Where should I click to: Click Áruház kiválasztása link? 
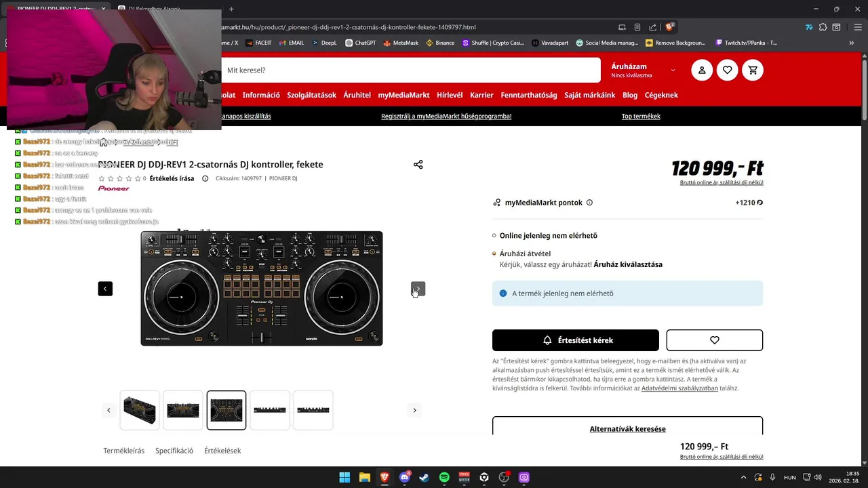[628, 264]
